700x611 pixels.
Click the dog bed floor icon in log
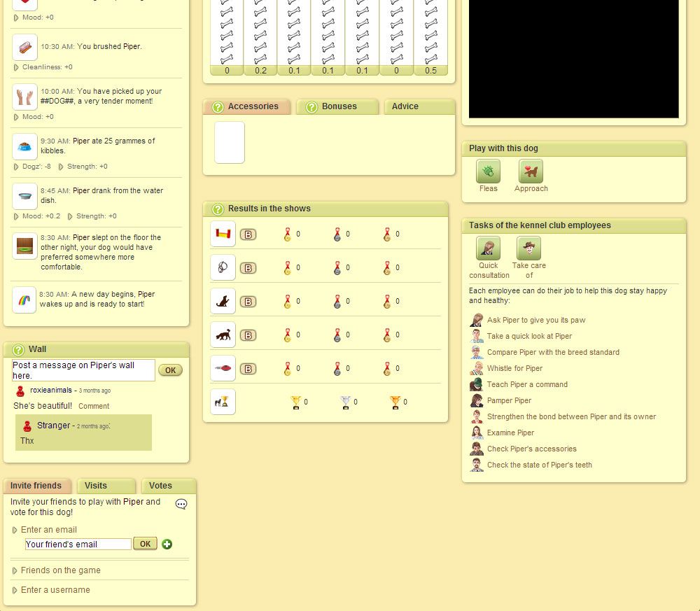pyautogui.click(x=24, y=246)
